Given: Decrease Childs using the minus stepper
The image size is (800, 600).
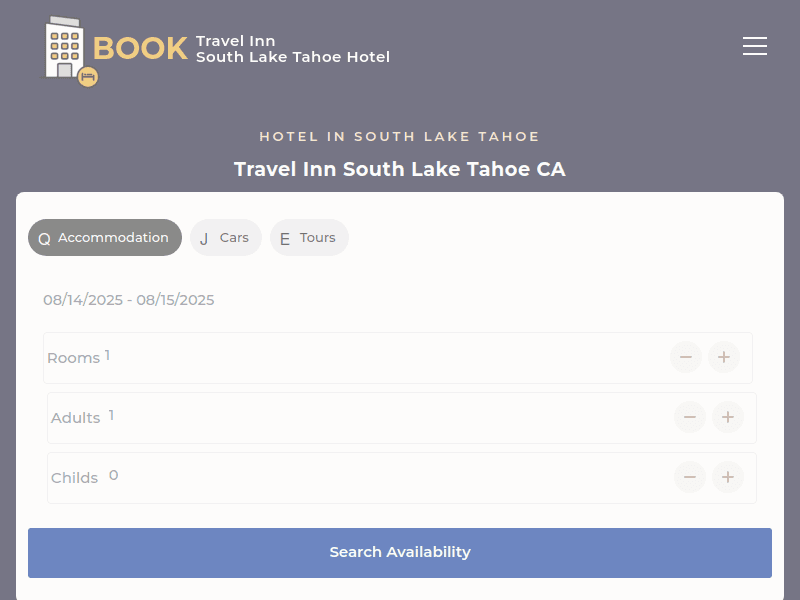Looking at the screenshot, I should pyautogui.click(x=689, y=477).
